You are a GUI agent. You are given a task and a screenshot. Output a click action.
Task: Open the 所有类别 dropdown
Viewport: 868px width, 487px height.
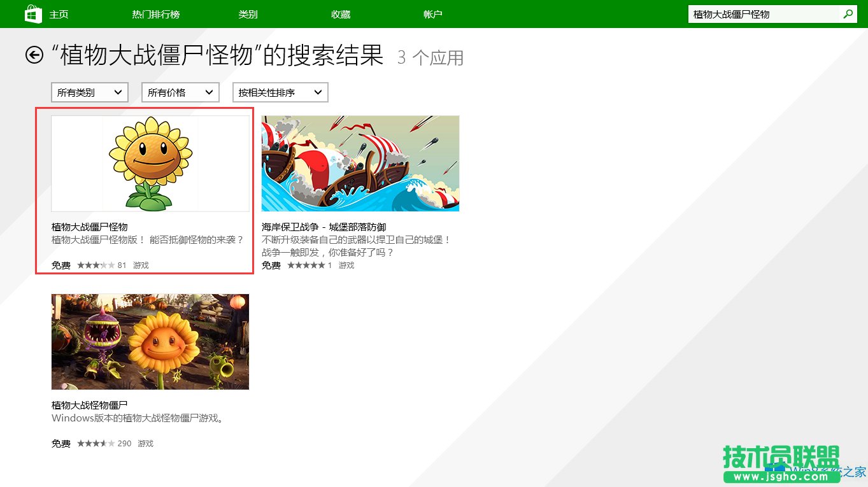pos(89,92)
